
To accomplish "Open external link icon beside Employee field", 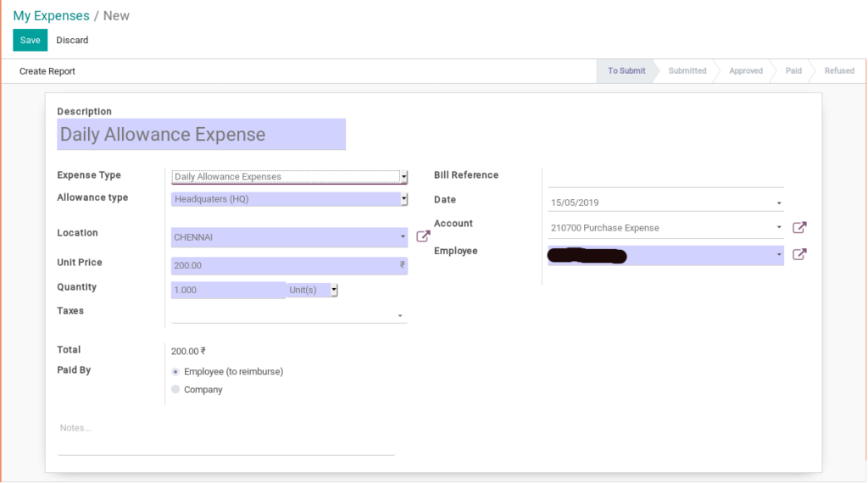I will [x=799, y=254].
